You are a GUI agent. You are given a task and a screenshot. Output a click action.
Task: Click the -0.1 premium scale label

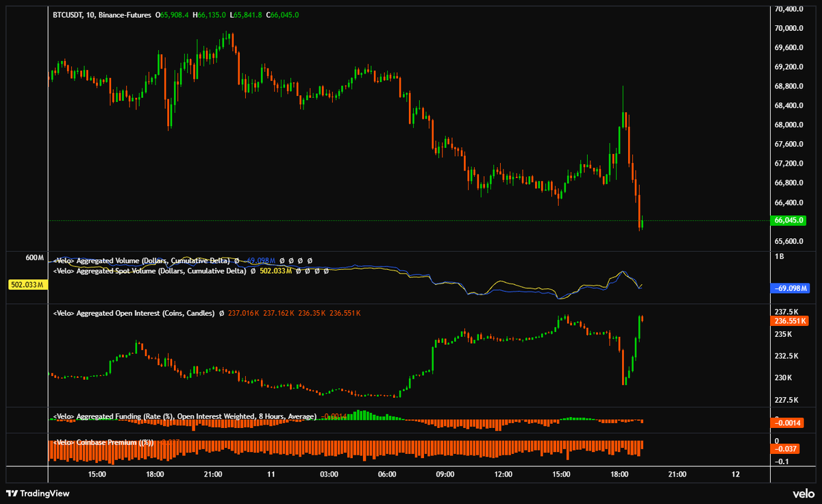pyautogui.click(x=780, y=461)
